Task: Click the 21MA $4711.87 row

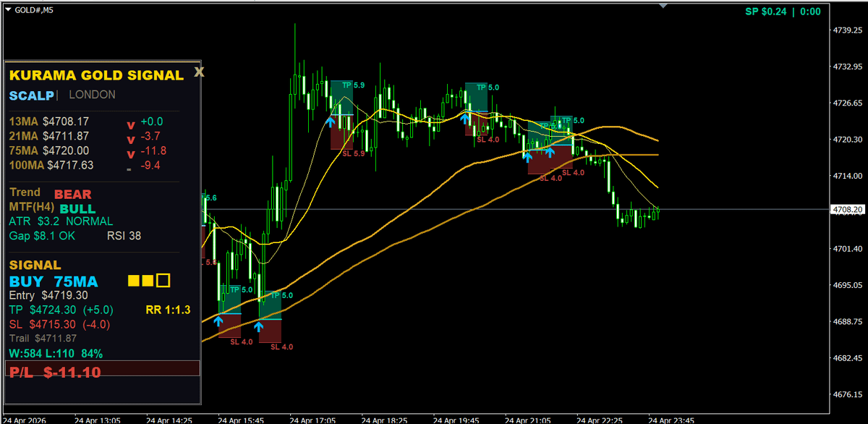Action: click(49, 136)
